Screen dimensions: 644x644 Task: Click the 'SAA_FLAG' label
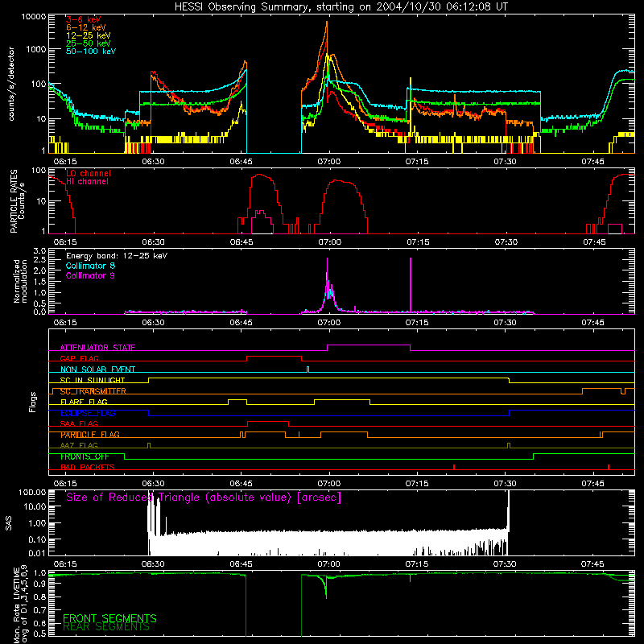coord(79,423)
